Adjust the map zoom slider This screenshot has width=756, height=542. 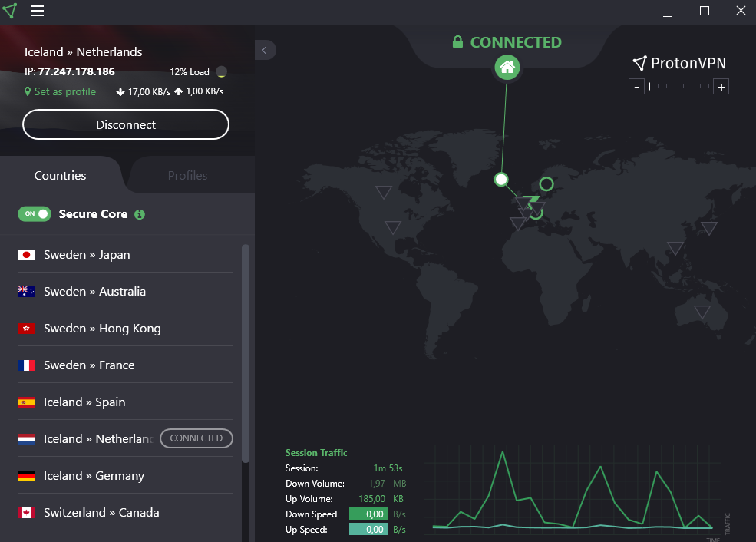pyautogui.click(x=678, y=87)
